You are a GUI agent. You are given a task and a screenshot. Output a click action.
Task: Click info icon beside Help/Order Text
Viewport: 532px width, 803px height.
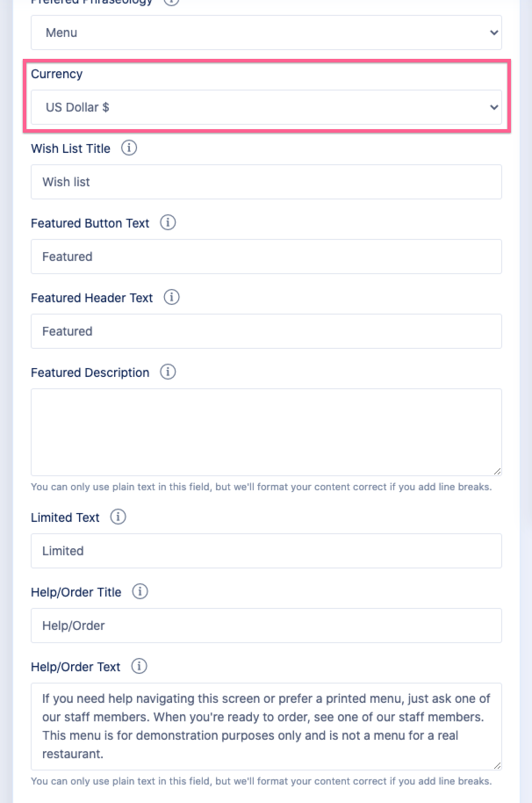[x=139, y=667]
